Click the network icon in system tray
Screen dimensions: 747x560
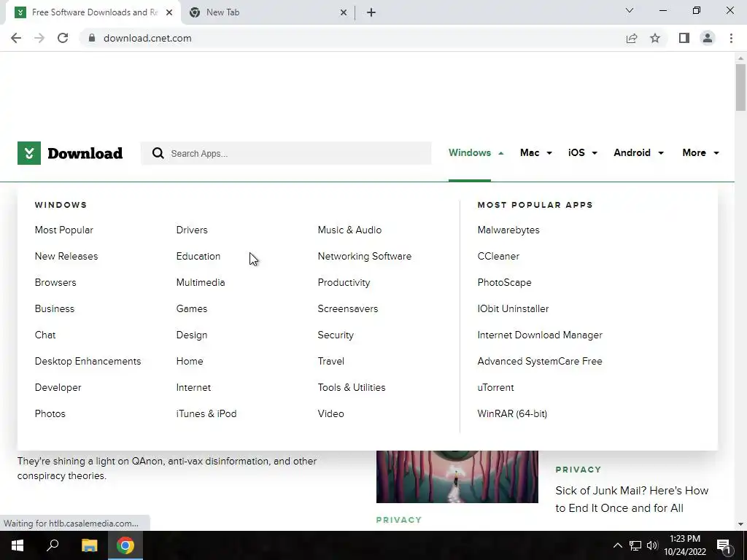pos(635,545)
